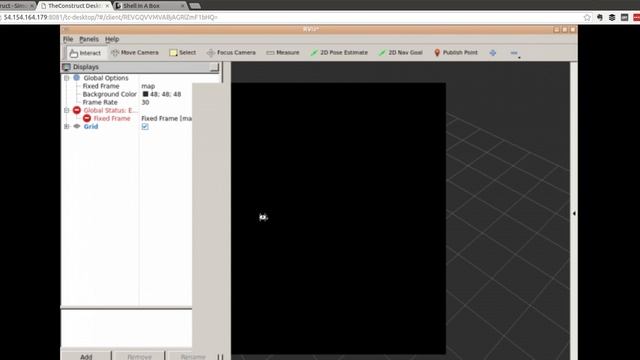Open the Panels menu

click(x=89, y=39)
